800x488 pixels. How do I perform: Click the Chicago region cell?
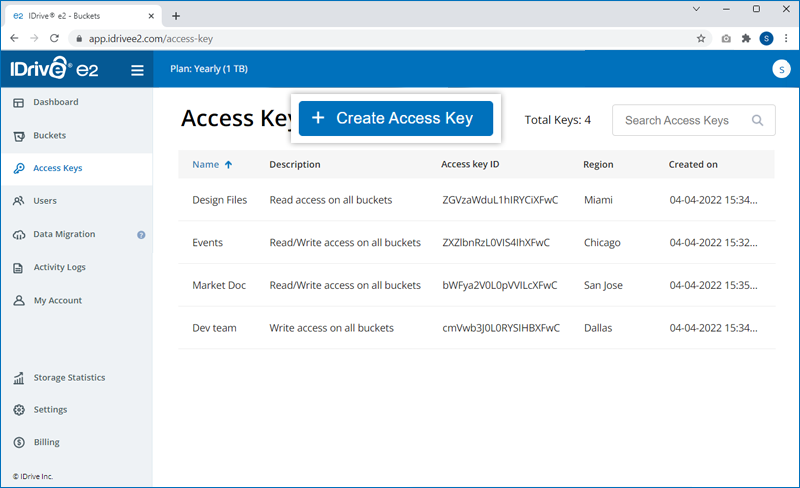[602, 242]
